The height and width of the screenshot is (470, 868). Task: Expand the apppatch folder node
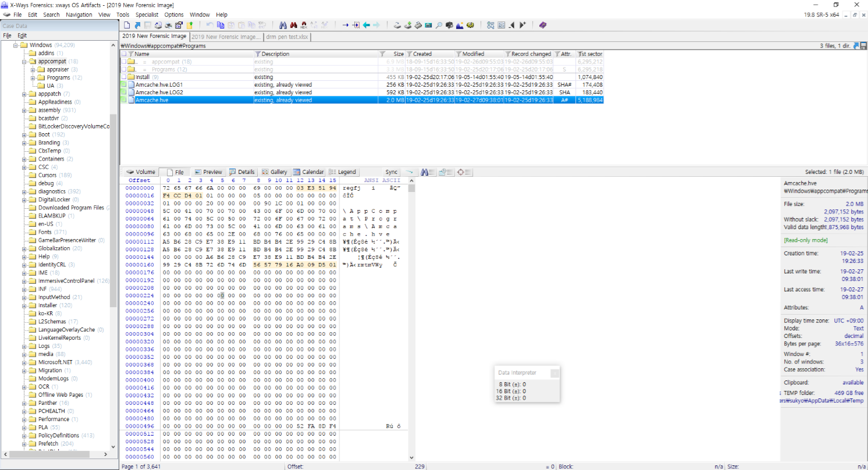coord(25,94)
